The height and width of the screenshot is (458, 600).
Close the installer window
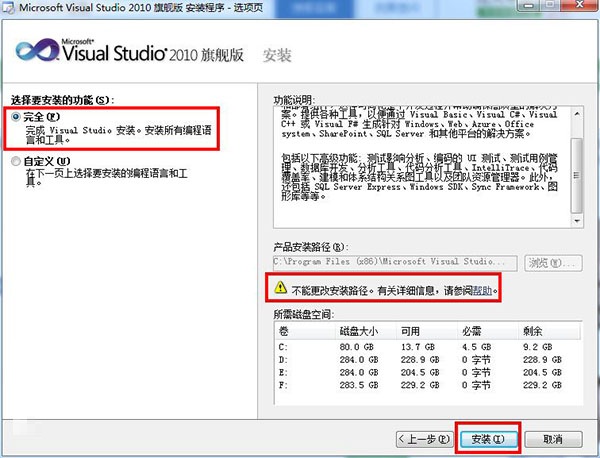pyautogui.click(x=580, y=5)
